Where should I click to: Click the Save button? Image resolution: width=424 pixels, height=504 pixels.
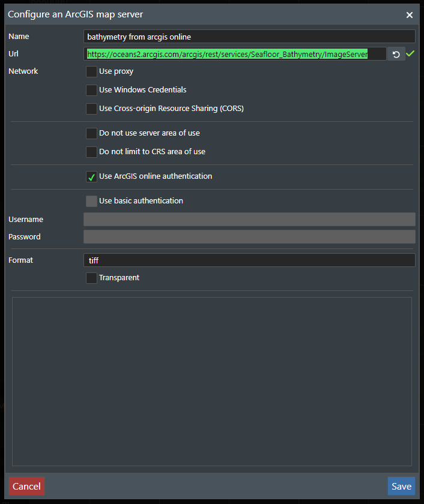401,486
